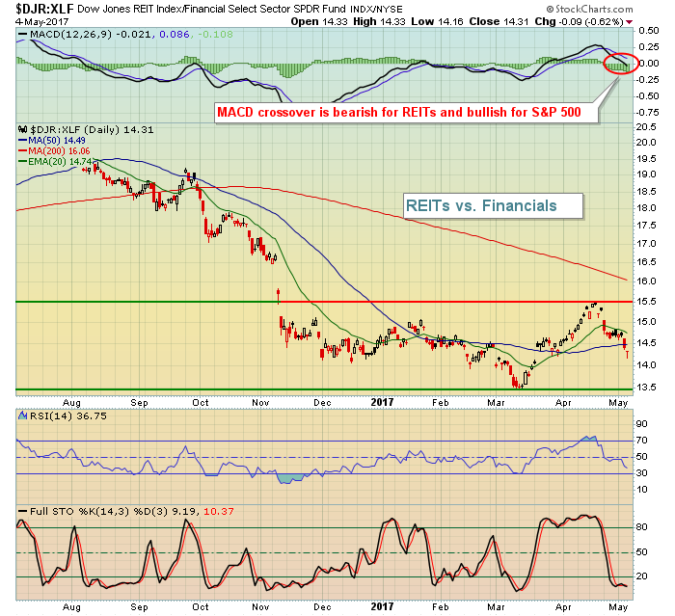
Task: Click the MACD histogram value -0.108
Action: point(216,34)
